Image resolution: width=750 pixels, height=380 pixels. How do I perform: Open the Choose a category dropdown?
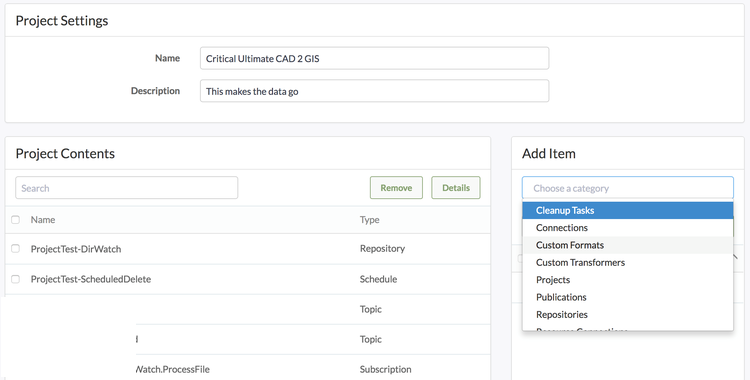point(628,188)
